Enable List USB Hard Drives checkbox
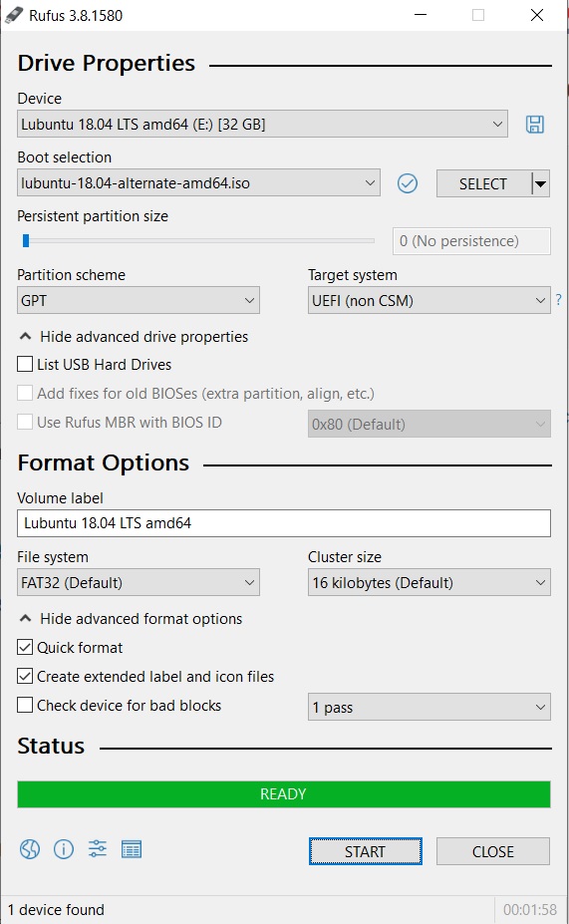Viewport: 569px width, 924px height. [x=25, y=364]
